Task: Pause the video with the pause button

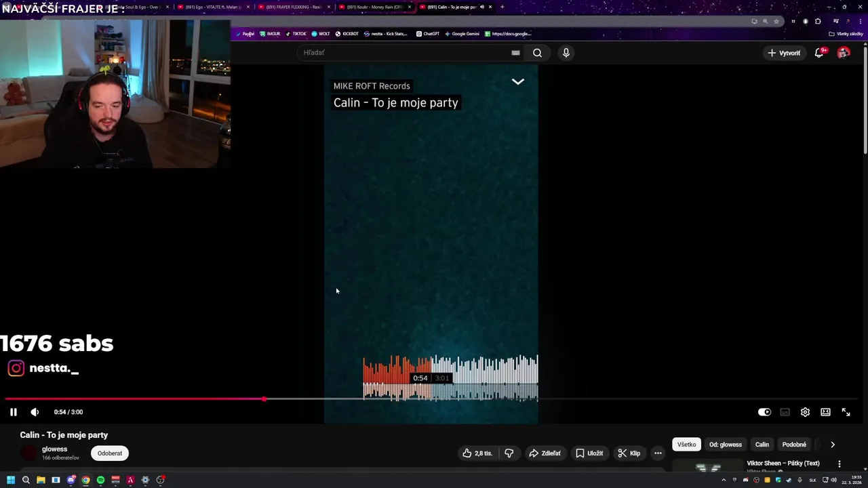Action: pos(13,412)
